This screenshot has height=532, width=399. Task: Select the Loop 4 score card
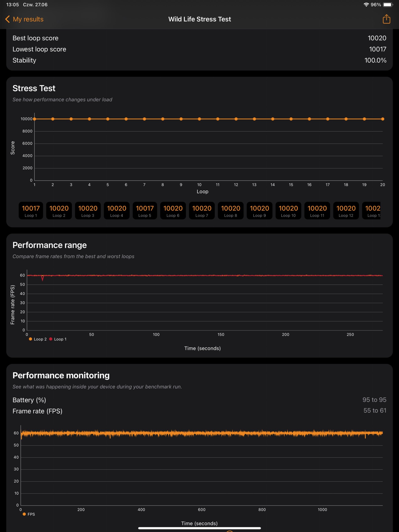tap(117, 210)
